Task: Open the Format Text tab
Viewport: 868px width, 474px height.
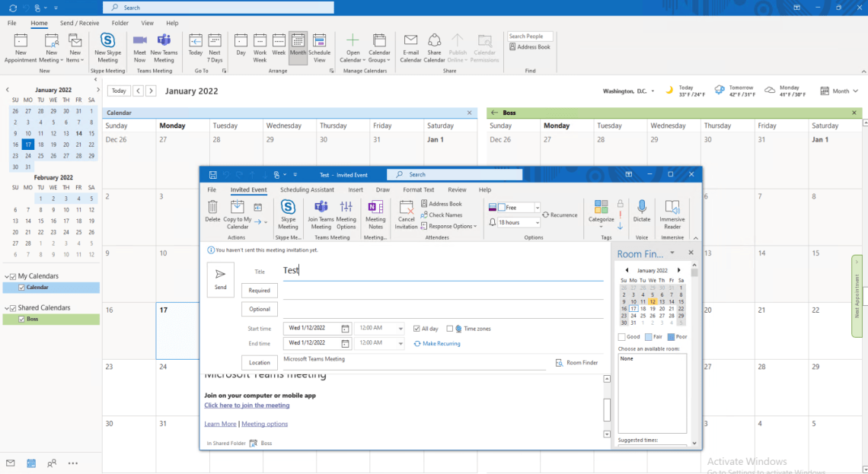Action: (418, 189)
